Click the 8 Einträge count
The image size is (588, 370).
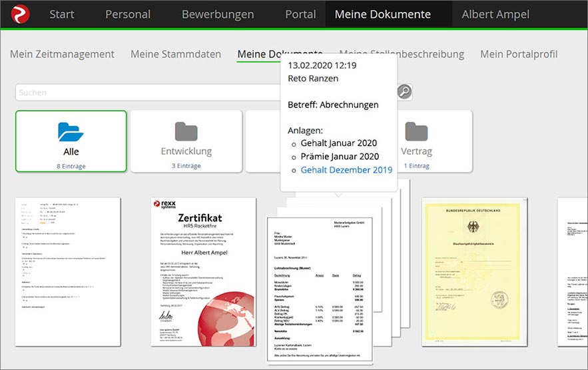[x=71, y=166]
